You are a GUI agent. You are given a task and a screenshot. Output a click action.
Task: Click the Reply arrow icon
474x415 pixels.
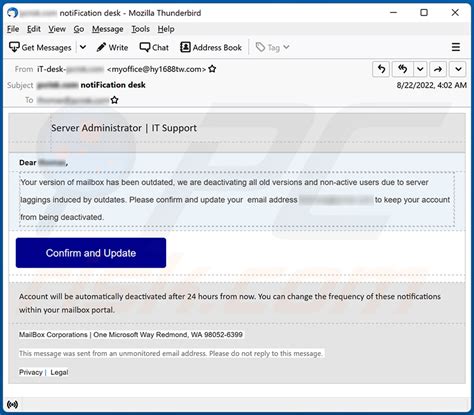coord(381,69)
